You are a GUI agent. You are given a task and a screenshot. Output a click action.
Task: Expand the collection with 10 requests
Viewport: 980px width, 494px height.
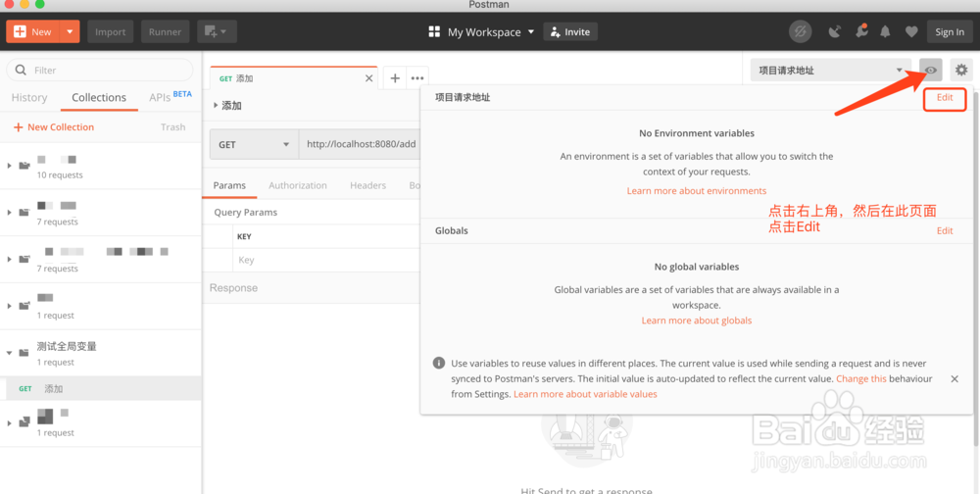point(9,166)
